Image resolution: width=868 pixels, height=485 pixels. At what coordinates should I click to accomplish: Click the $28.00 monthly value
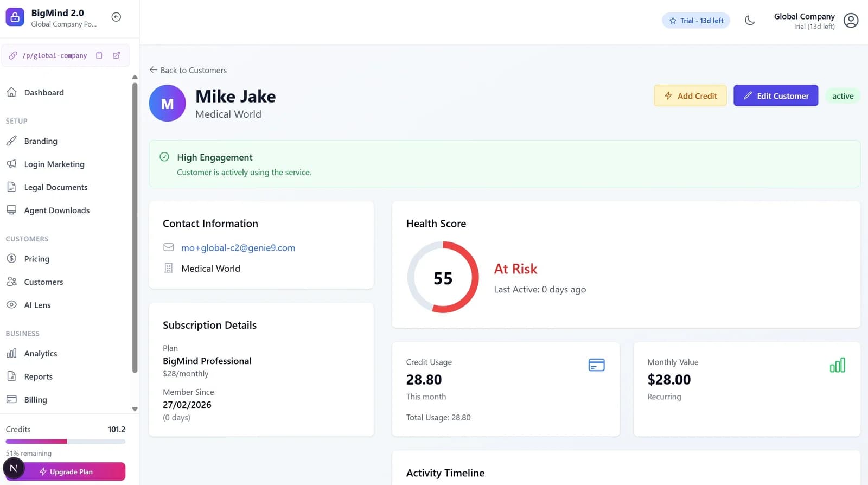(669, 380)
